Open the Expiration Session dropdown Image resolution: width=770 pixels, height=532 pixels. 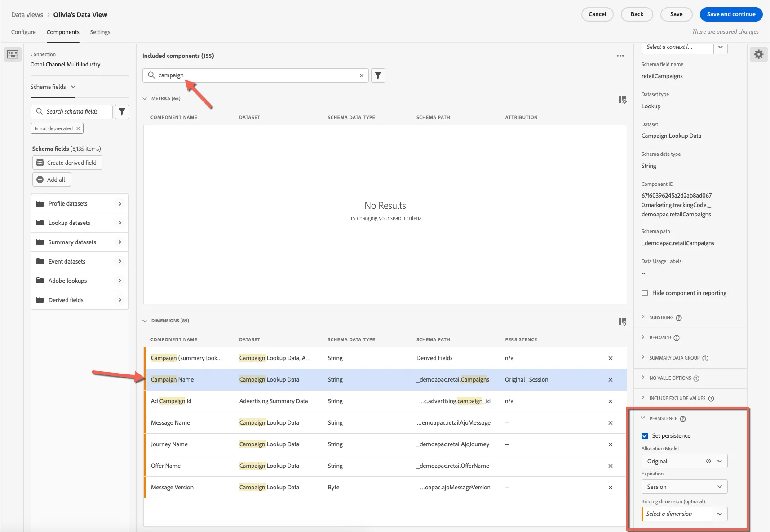click(x=684, y=487)
